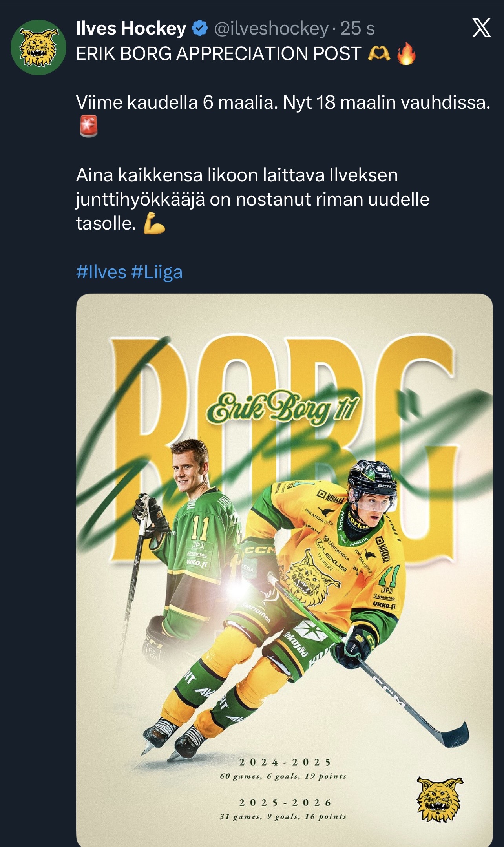Click the lynx logo on the poster
Screen dimensions: 504x847
click(440, 799)
